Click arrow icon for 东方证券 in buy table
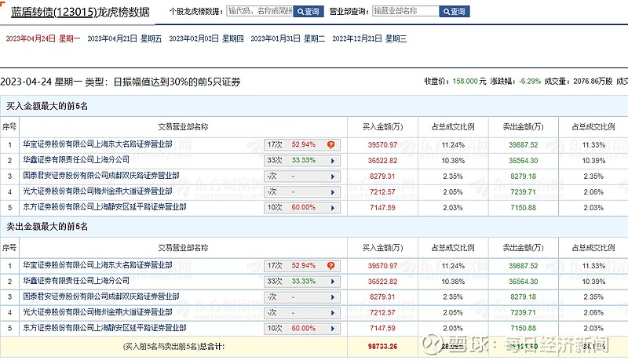The image size is (628, 364). (x=333, y=208)
